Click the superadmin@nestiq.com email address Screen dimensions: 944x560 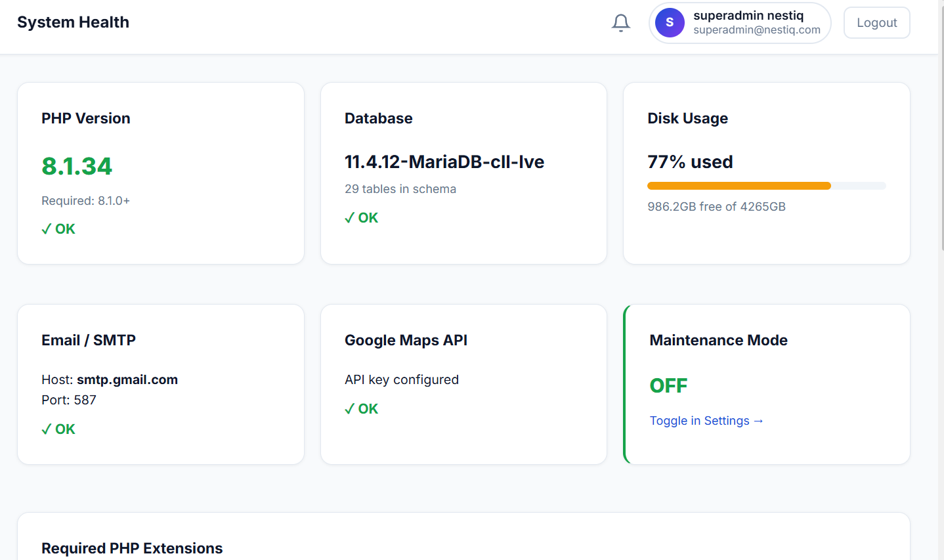click(757, 30)
